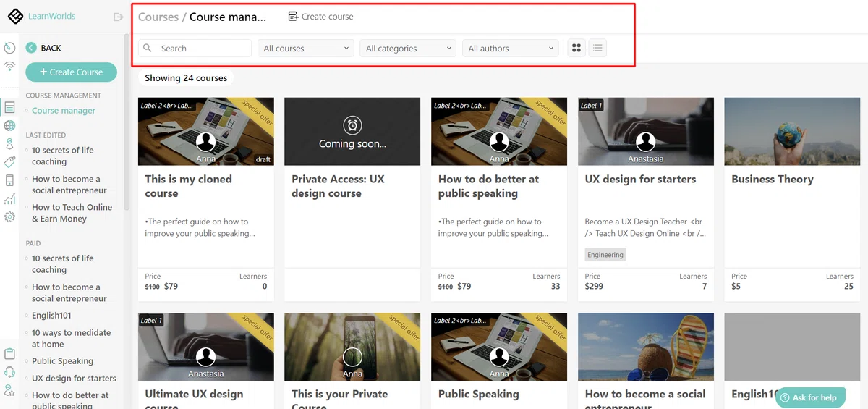
Task: Open English101 from the Paid list
Action: coord(51,316)
